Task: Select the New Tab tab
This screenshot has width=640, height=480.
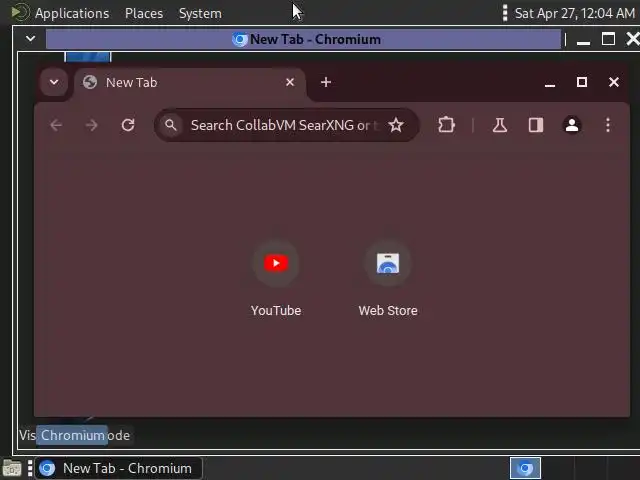Action: pos(188,83)
